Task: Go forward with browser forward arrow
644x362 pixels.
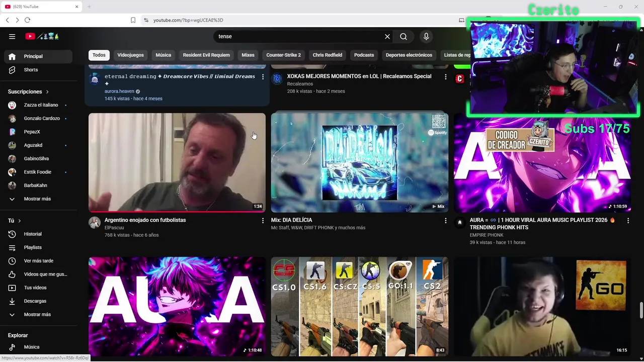Action: point(17,20)
